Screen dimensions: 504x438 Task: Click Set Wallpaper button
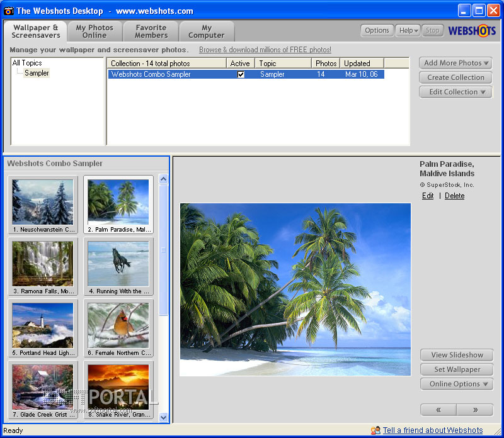(x=457, y=369)
